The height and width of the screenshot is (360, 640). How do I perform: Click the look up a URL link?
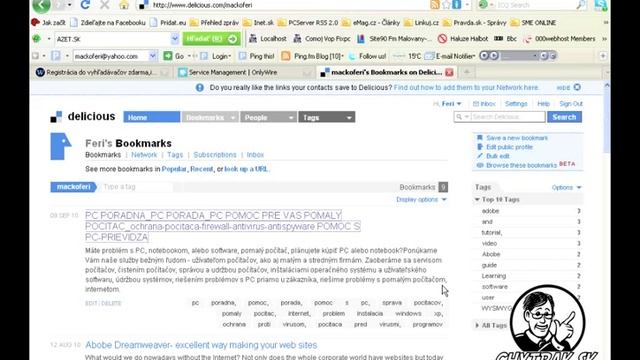[246, 169]
